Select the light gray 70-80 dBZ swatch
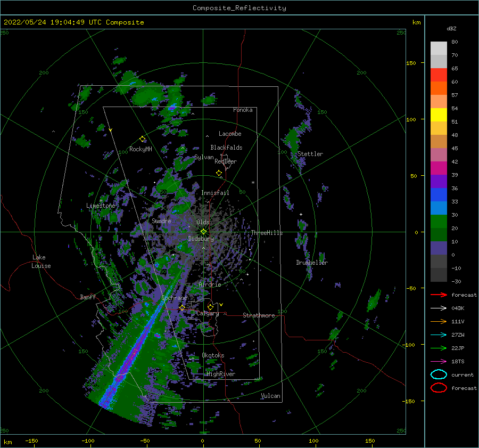The height and width of the screenshot is (448, 479). coord(439,48)
